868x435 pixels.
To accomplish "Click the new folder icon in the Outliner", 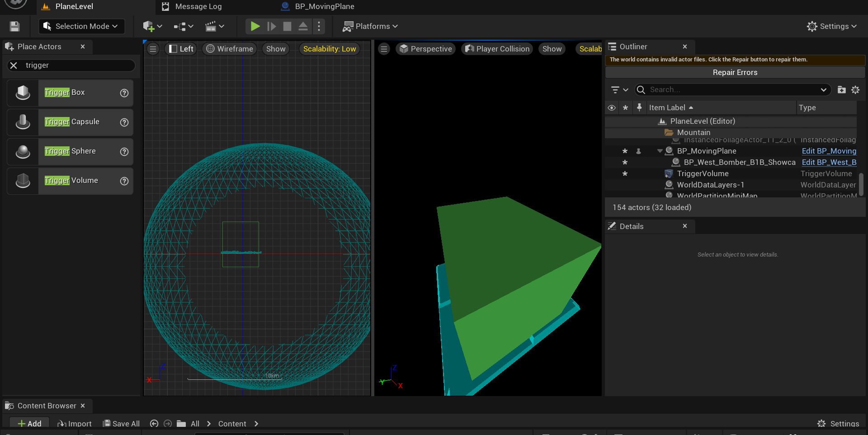I will point(841,90).
